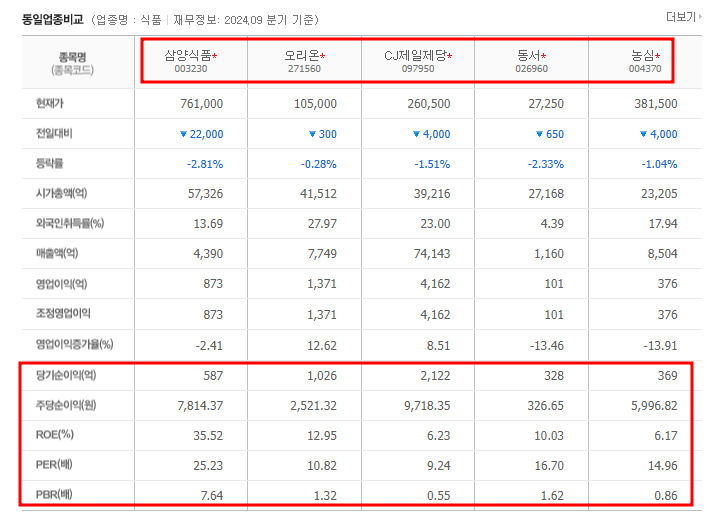
Task: Click ROE value 10.03
Action: 549,436
